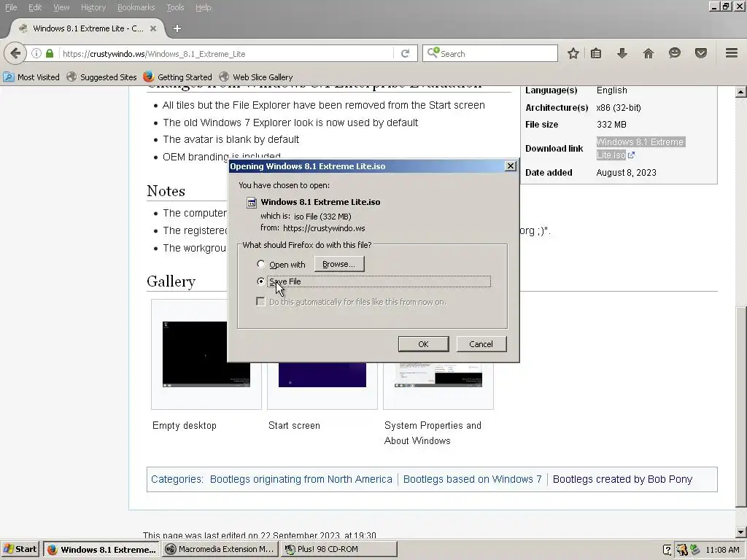This screenshot has width=747, height=560.
Task: Open System Properties gallery thumbnail
Action: [438, 375]
